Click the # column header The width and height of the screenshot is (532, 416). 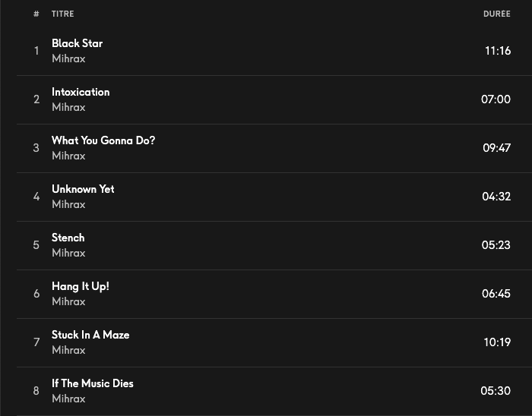click(x=36, y=14)
